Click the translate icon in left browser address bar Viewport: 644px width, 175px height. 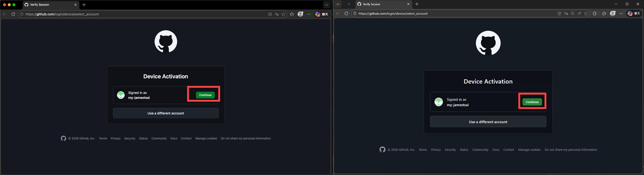277,14
